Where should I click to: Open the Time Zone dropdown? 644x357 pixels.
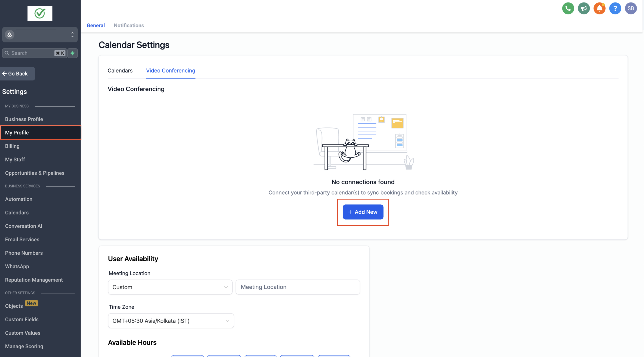[x=171, y=321]
